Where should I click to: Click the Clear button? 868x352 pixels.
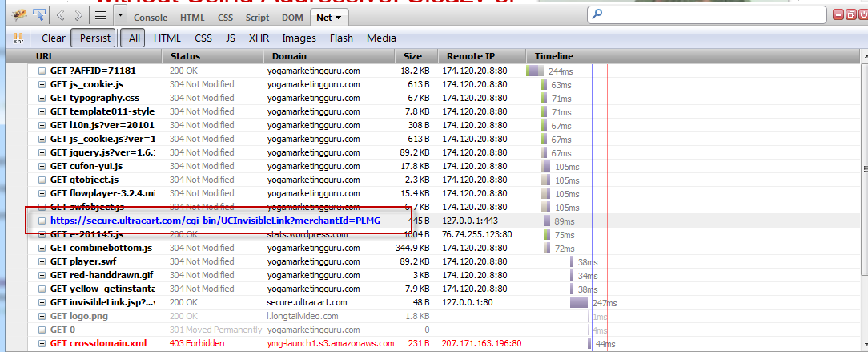tap(54, 38)
